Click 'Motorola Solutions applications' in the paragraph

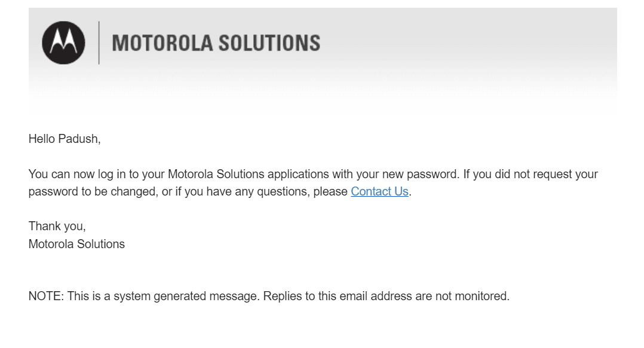pyautogui.click(x=249, y=174)
